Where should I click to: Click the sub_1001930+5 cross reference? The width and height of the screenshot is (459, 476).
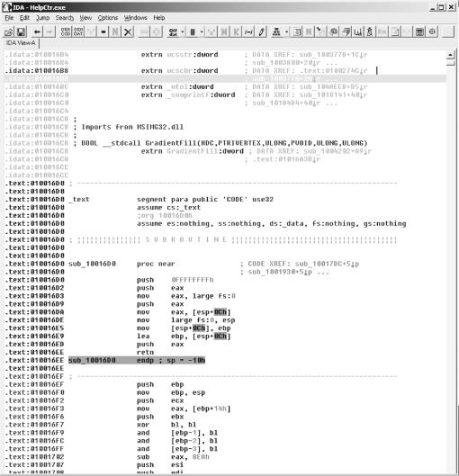(280, 272)
